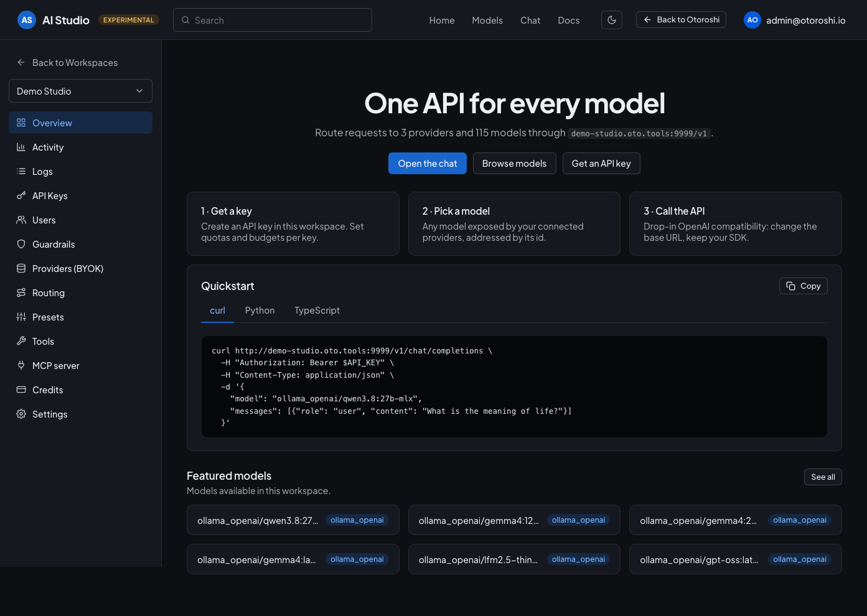Screen dimensions: 867x616
Task: Open the Guardrails sidebar item
Action: [x=80, y=244]
